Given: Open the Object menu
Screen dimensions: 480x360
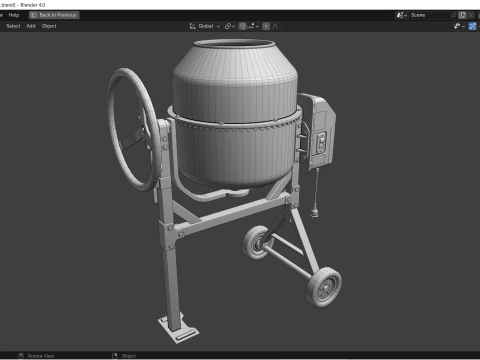Looking at the screenshot, I should (x=49, y=26).
